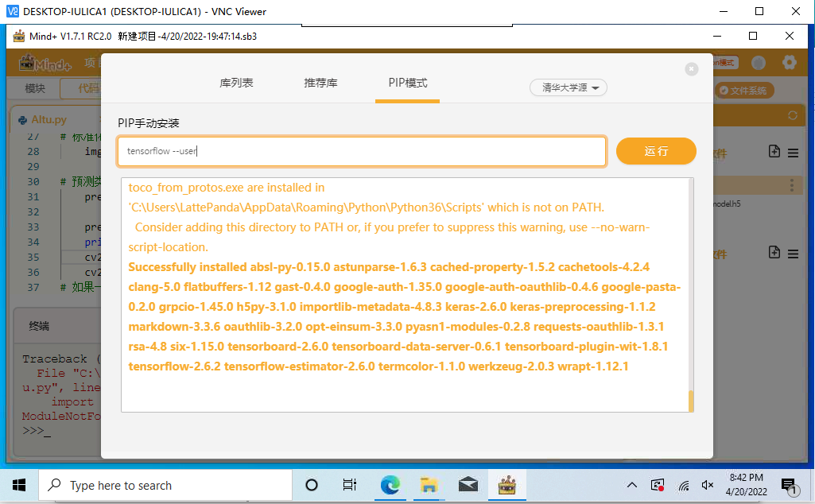Click line number 28 in editor
Screen dimensions: 815x504
33,152
